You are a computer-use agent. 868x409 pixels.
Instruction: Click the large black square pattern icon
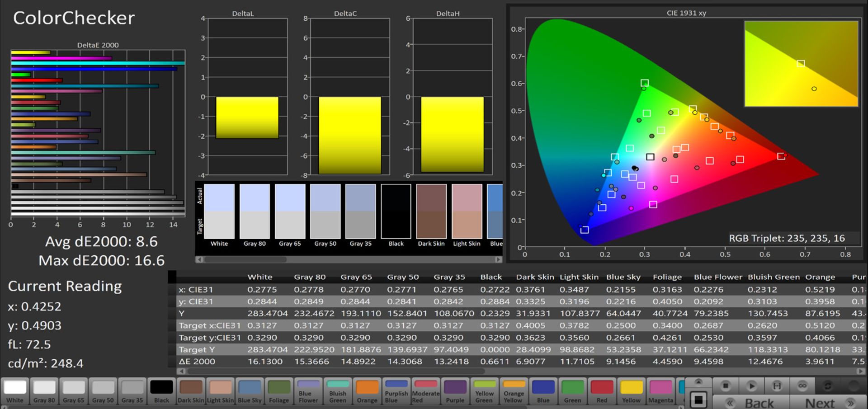pos(698,400)
